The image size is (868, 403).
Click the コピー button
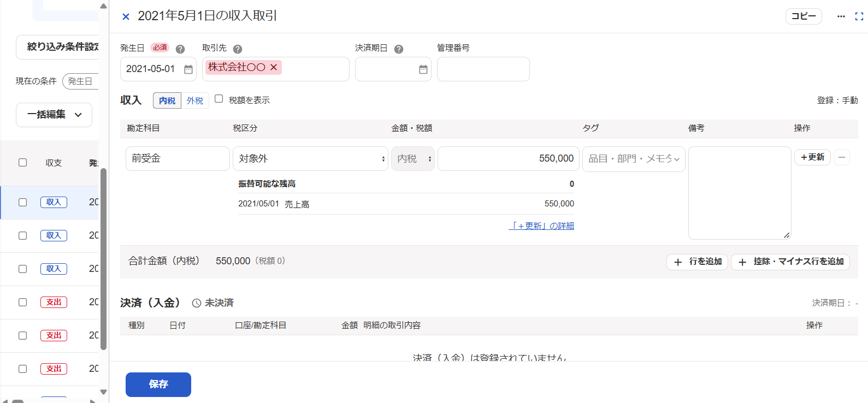804,16
